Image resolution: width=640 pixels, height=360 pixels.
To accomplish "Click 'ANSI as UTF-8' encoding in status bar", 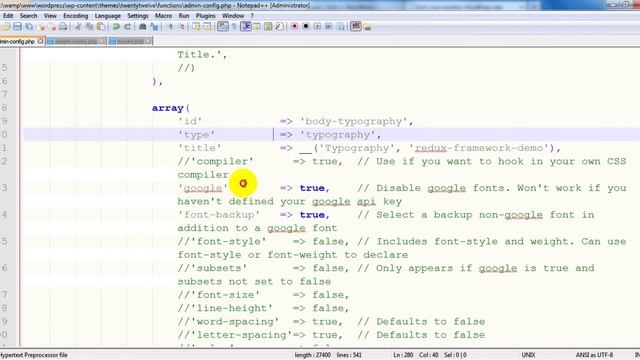I will point(594,355).
